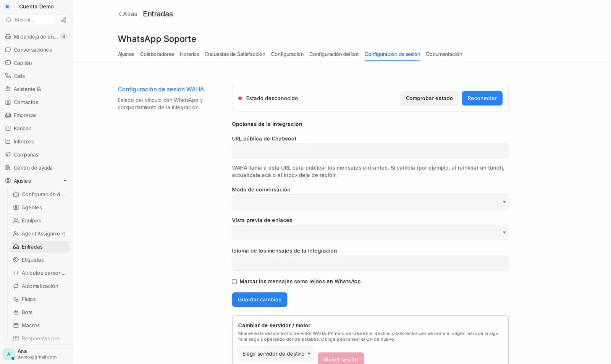Click the Ana user avatar
Image resolution: width=611 pixels, height=364 pixels.
[x=9, y=354]
